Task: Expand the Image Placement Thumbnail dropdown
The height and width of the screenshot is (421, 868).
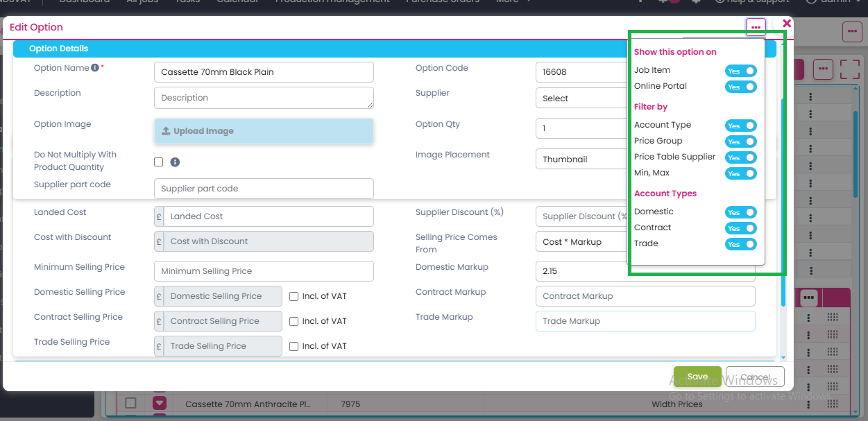Action: tap(581, 159)
